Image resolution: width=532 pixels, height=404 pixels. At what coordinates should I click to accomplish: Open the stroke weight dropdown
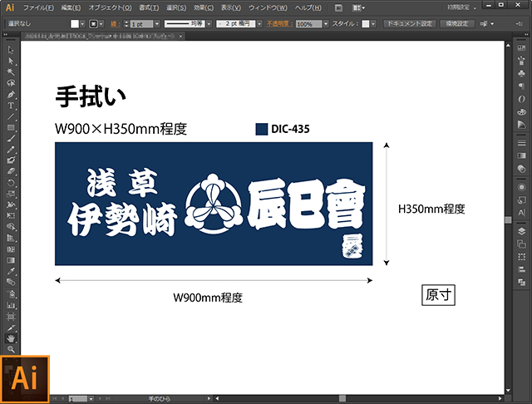pyautogui.click(x=157, y=24)
